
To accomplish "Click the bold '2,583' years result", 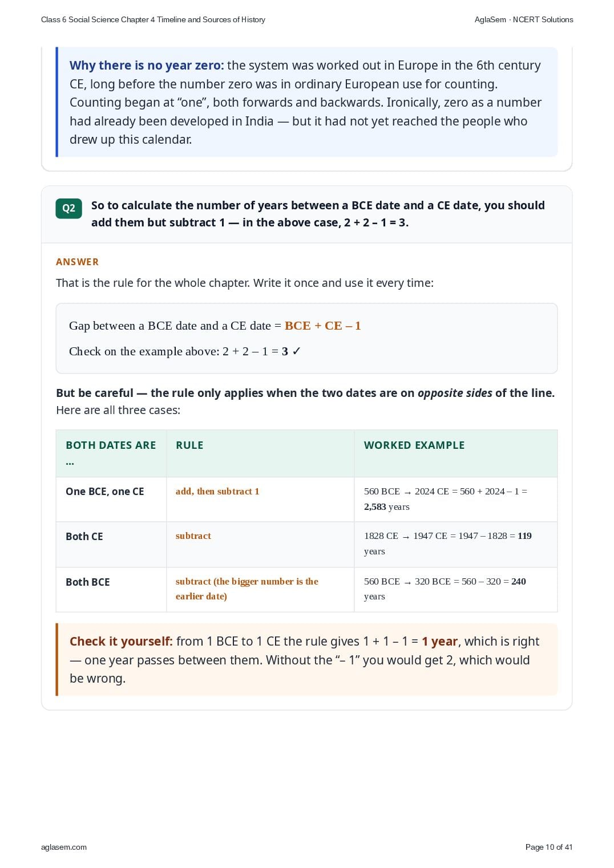I will 375,507.
